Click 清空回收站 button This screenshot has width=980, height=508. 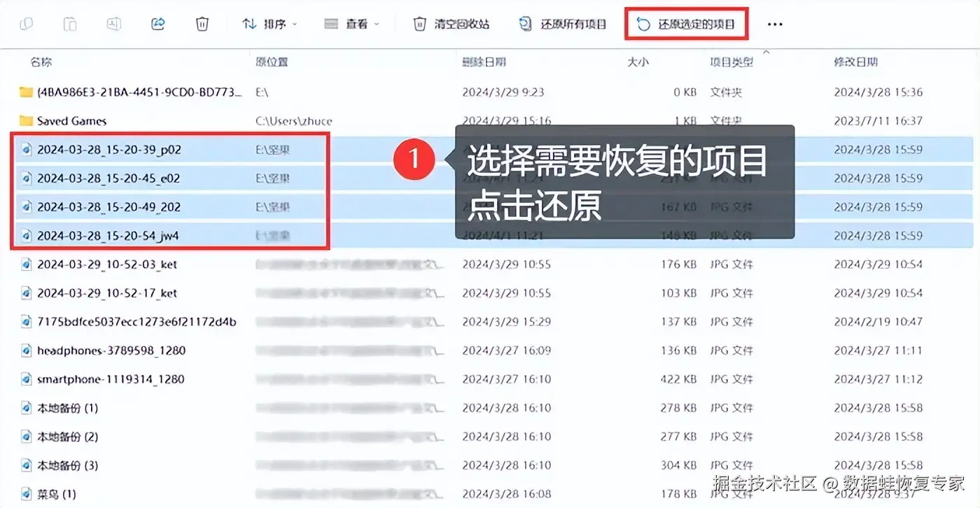coord(451,24)
